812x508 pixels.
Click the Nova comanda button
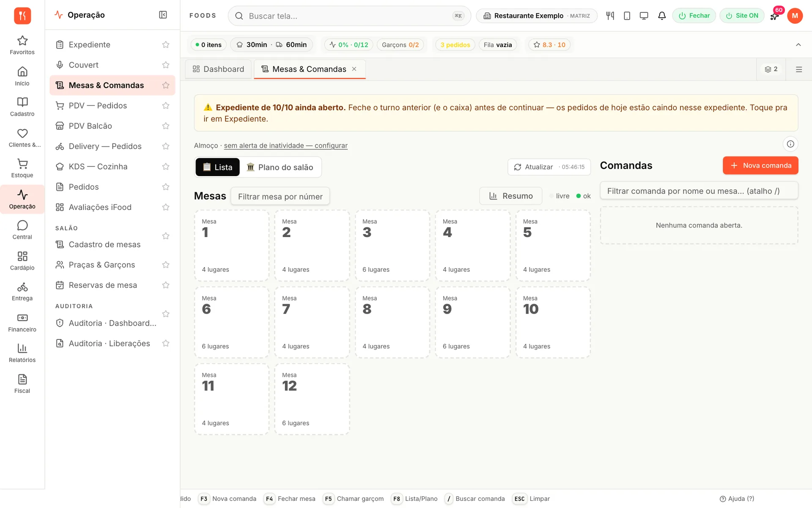pos(760,166)
